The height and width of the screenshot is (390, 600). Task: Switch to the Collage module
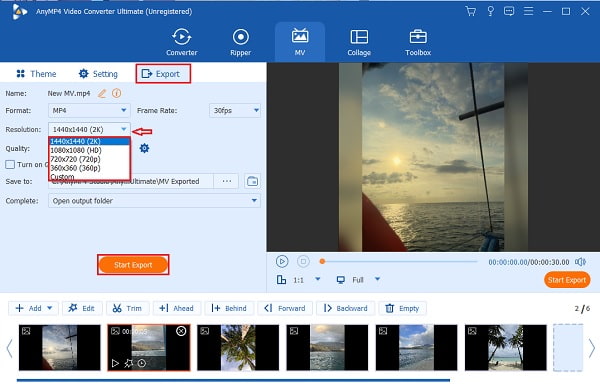pos(359,42)
